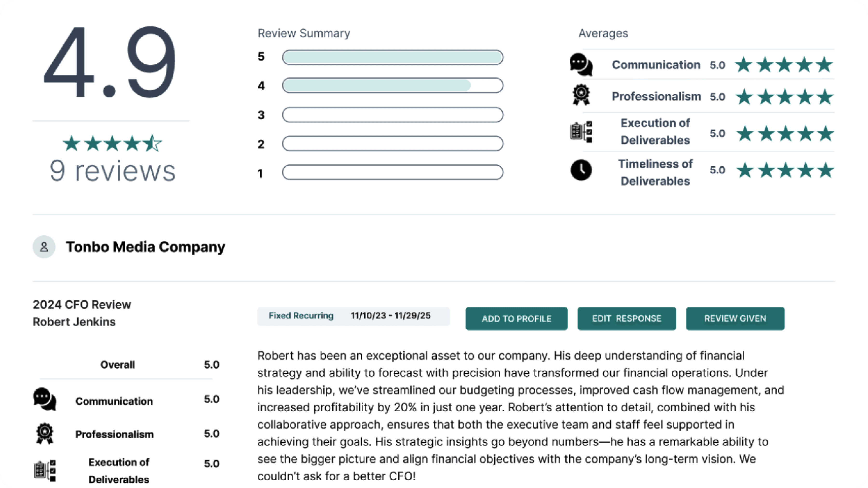Click the overall star rating under 4.9
The image size is (868, 488).
[x=112, y=143]
